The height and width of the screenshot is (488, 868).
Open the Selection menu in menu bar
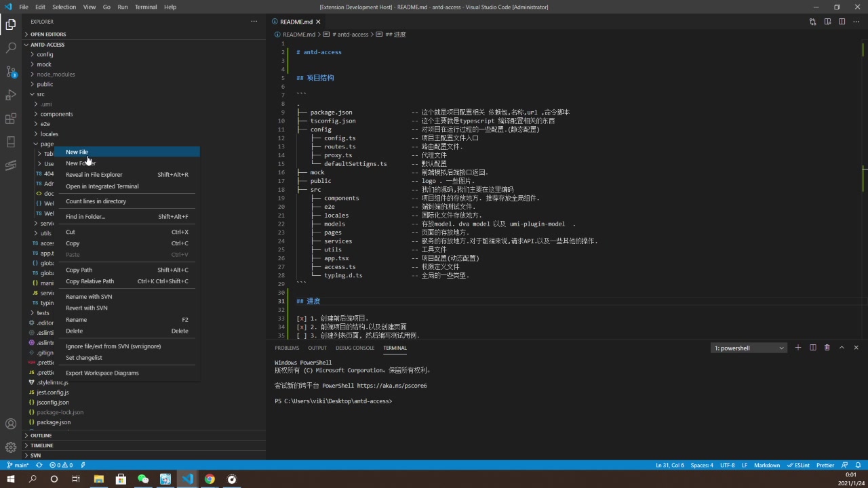pos(64,7)
